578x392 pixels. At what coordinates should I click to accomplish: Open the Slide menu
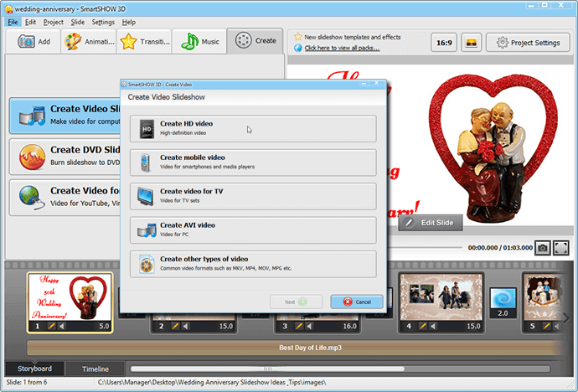(77, 22)
